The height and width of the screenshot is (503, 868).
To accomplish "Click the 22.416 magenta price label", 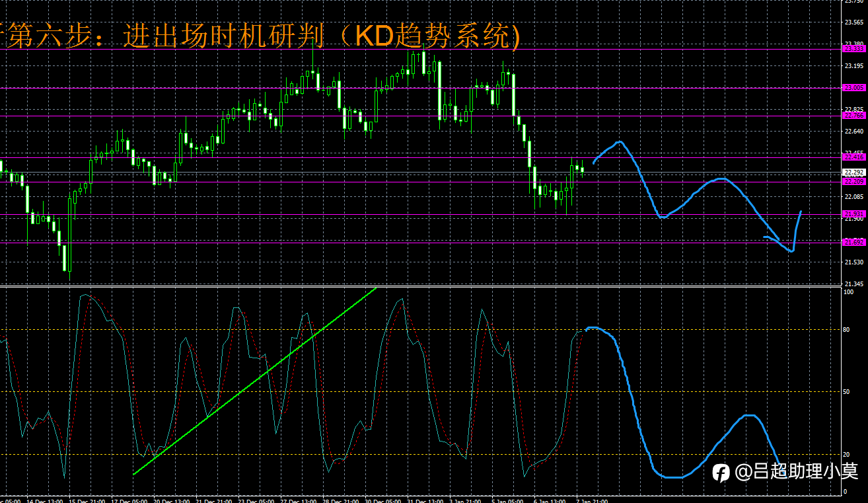I will click(854, 157).
